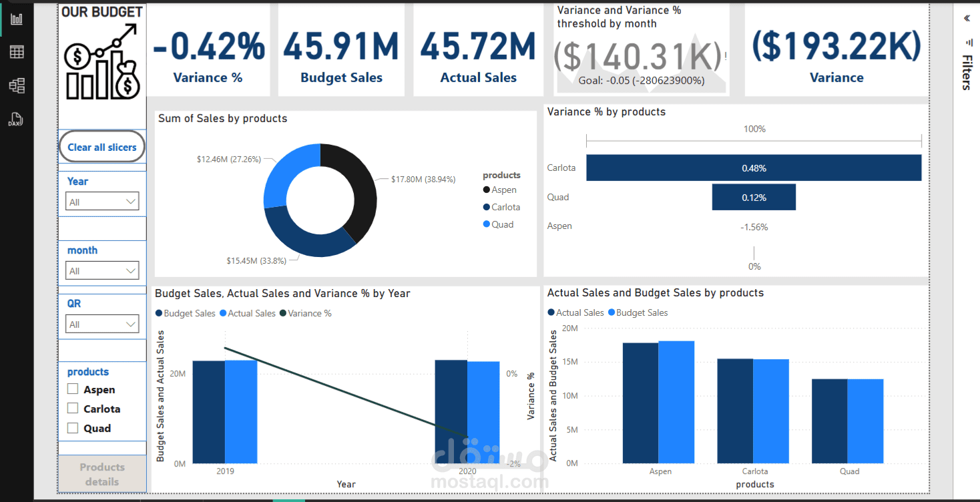Click the Variance % legend in Year chart
The height and width of the screenshot is (502, 980).
click(x=305, y=313)
